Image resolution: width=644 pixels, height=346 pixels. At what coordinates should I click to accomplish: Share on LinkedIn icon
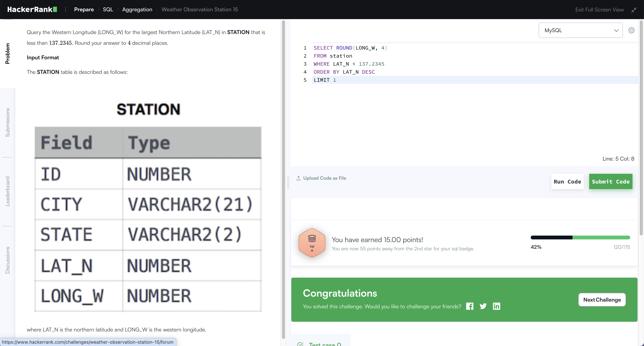[496, 306]
